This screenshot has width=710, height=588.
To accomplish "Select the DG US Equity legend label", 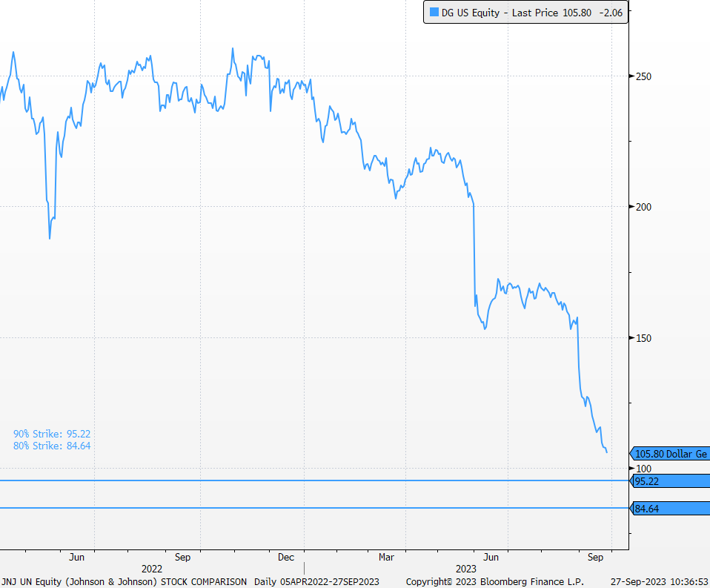I will pyautogui.click(x=470, y=13).
